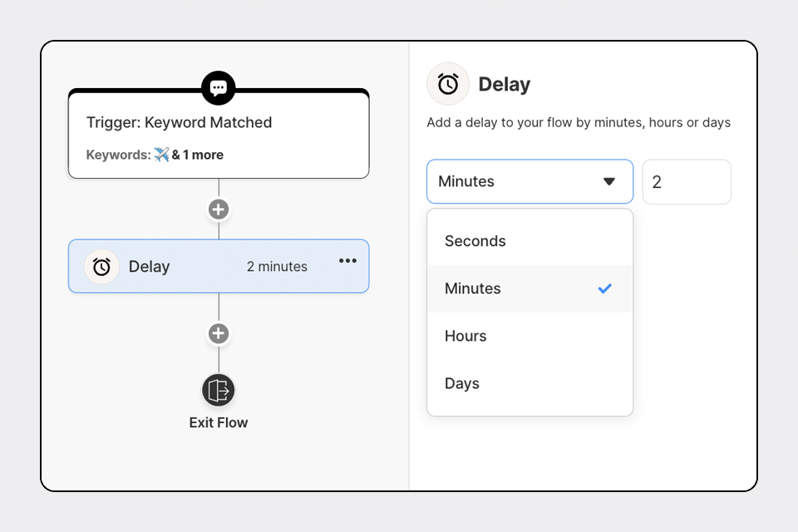Click the blue checkmark beside Minutes
This screenshot has width=798, height=532.
[604, 288]
